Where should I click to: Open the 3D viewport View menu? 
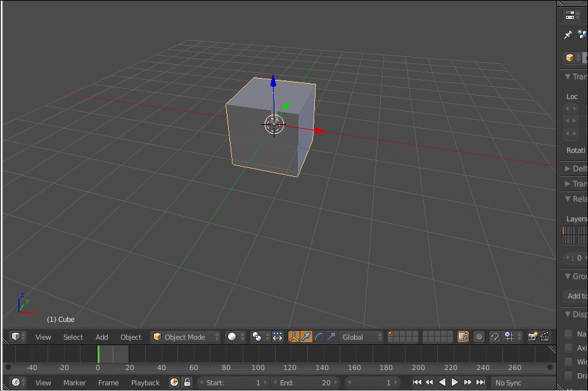(x=43, y=337)
